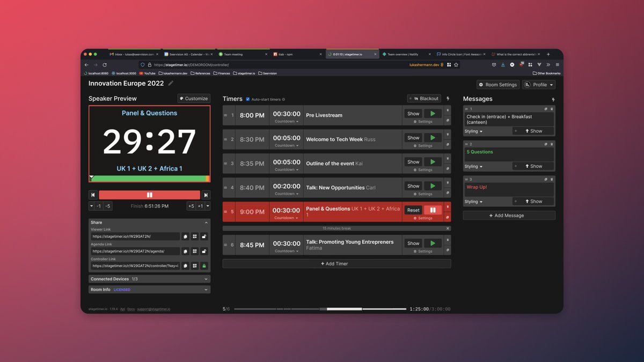Open the References bookmarks folder
This screenshot has width=644, height=362.
pos(200,73)
